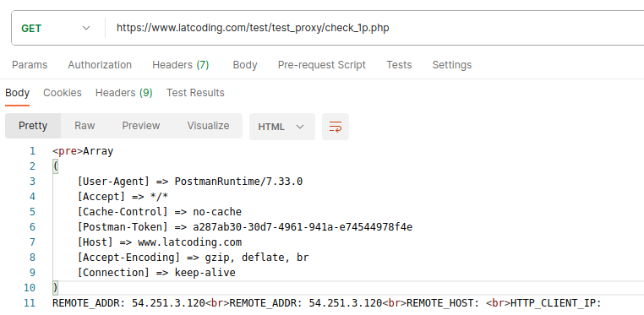Viewport: 644px width, 315px height.
Task: Open the request Headers (7) tab
Action: click(x=181, y=65)
